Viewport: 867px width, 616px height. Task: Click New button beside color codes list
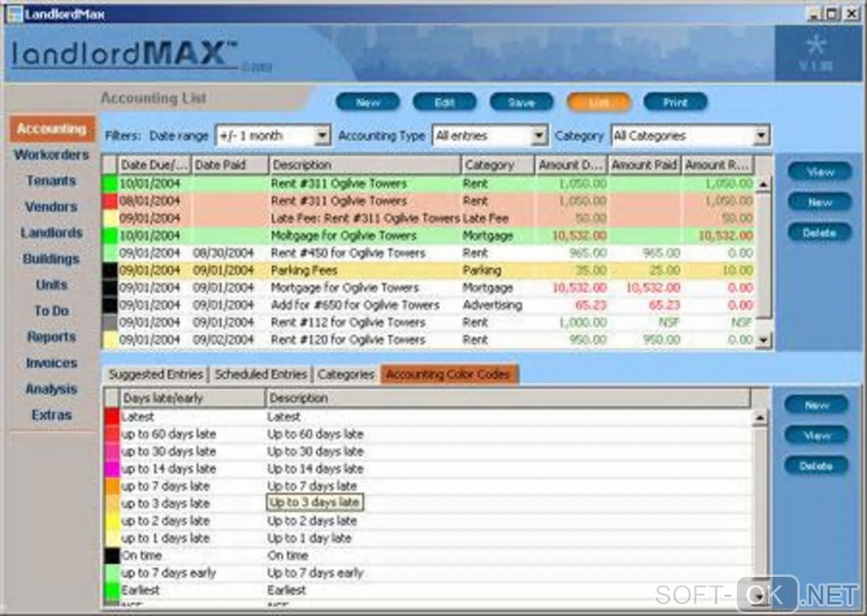pyautogui.click(x=817, y=405)
